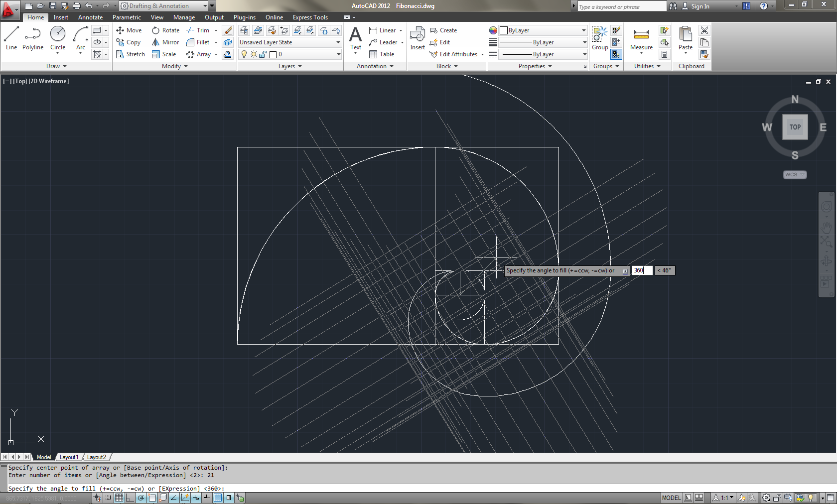Screen dimensions: 837x504
Task: Click the layer color swatch next to 0
Action: [272, 55]
